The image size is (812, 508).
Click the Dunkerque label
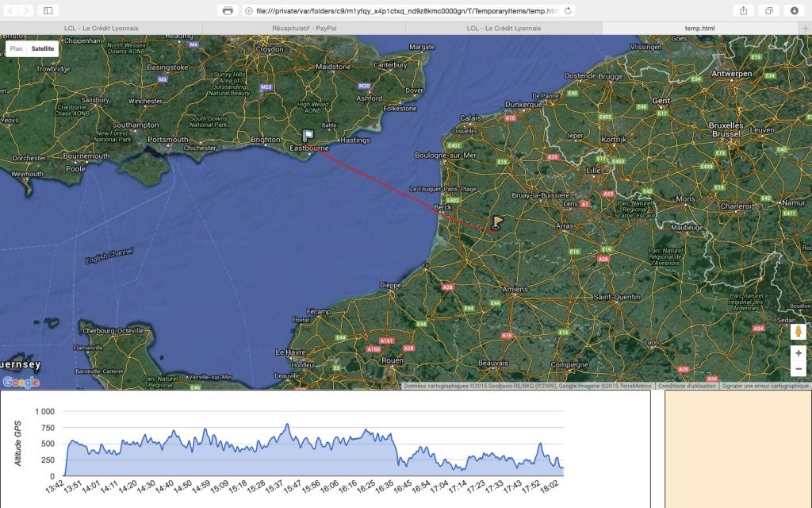[523, 105]
